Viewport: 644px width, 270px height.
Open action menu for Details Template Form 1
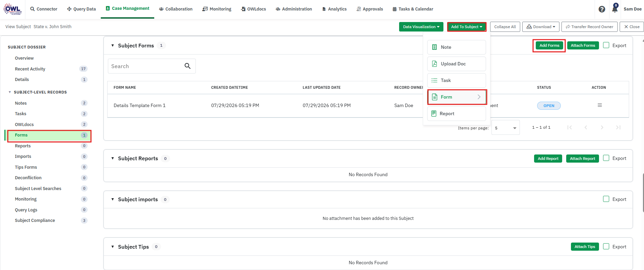point(600,105)
